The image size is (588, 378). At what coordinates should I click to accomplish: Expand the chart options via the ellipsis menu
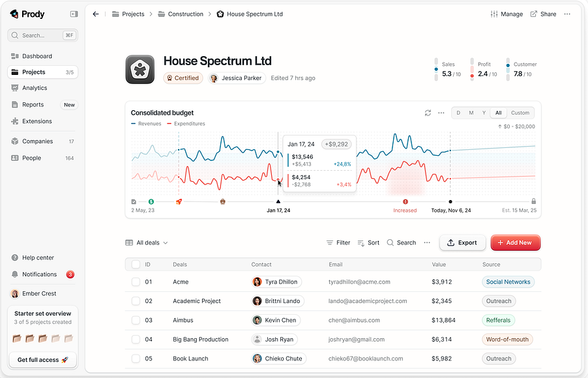(442, 113)
